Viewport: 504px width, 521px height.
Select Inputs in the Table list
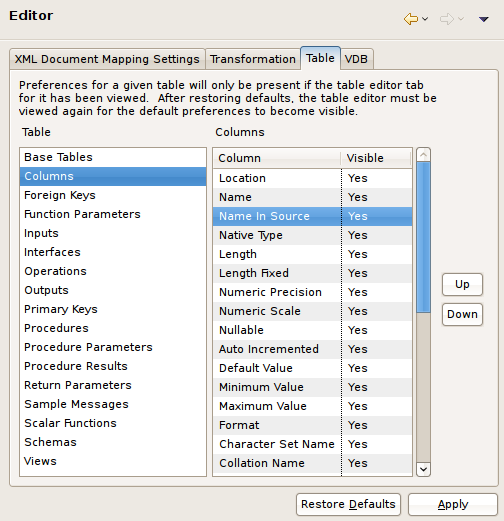point(113,233)
